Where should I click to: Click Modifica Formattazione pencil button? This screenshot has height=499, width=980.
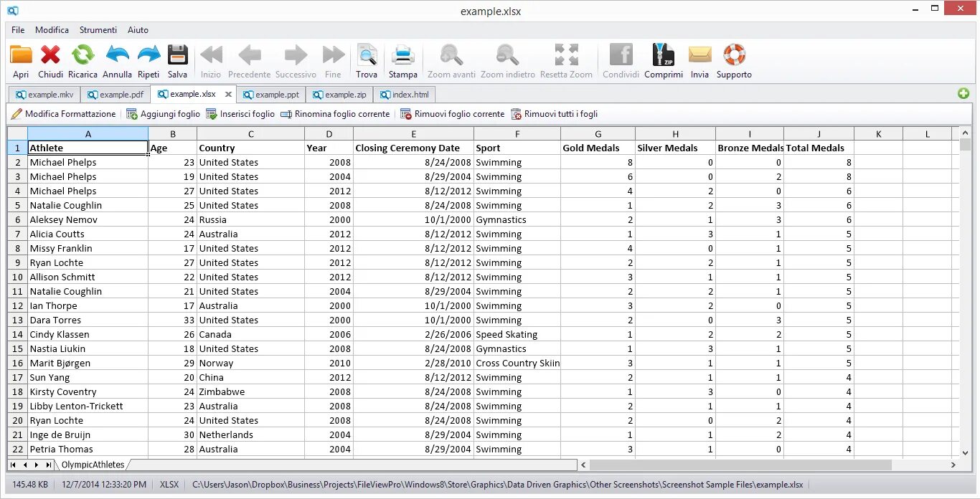[63, 114]
